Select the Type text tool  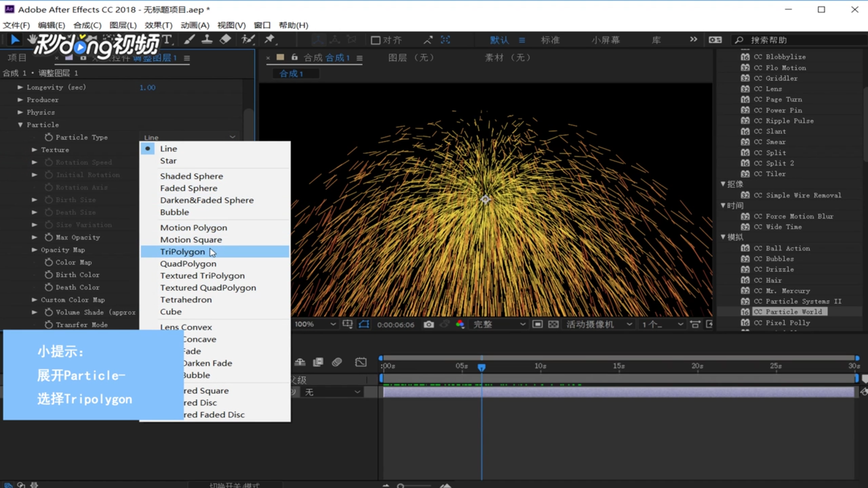[167, 40]
